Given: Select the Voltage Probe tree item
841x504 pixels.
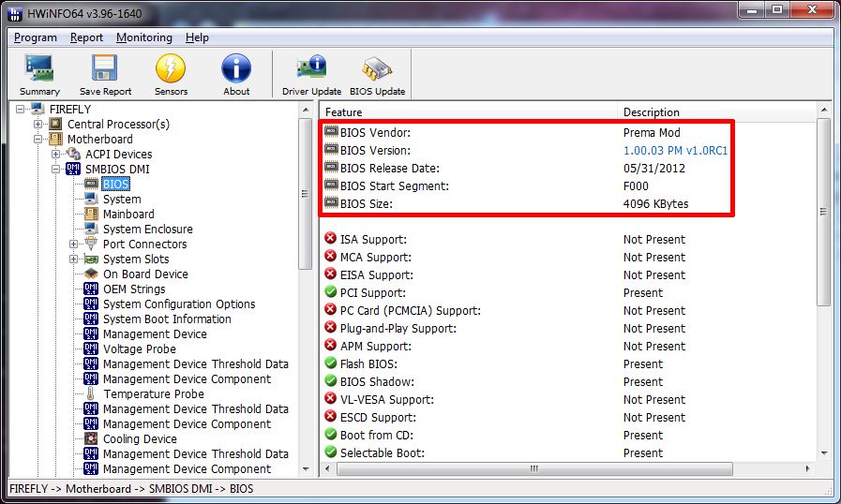Looking at the screenshot, I should coord(140,349).
